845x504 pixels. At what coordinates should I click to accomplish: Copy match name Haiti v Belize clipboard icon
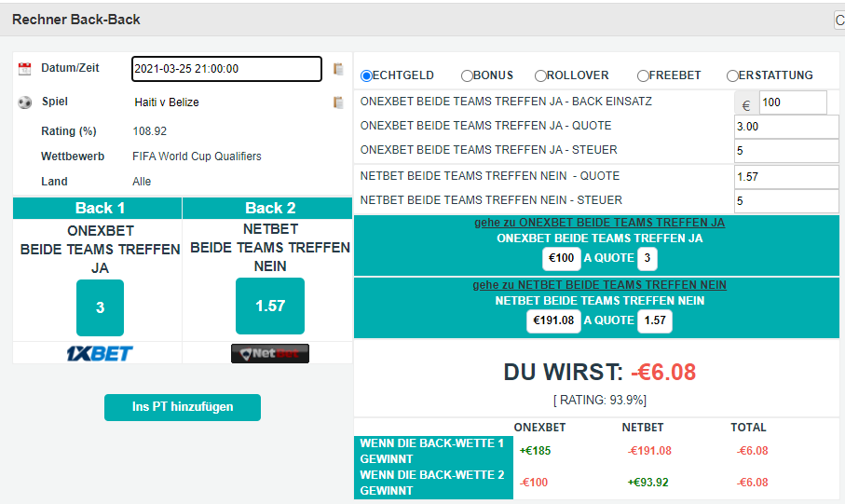click(338, 102)
